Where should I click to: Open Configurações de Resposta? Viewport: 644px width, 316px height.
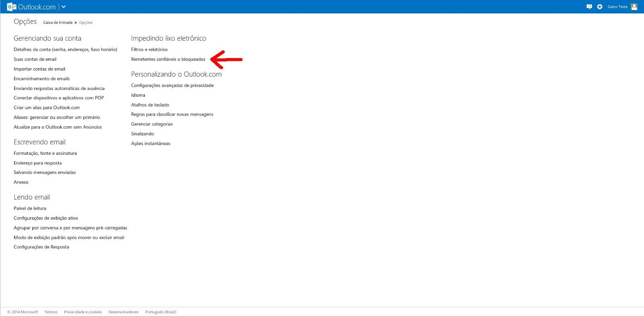coord(41,247)
